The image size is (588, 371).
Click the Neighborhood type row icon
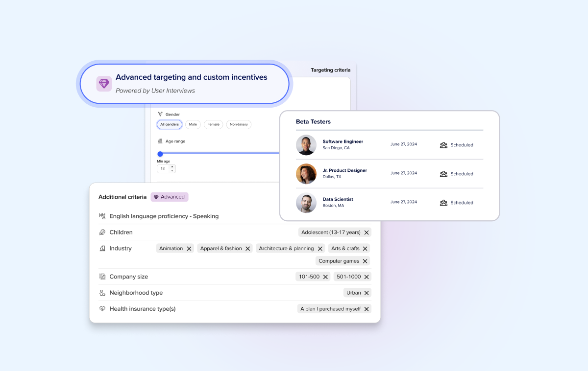[102, 293]
